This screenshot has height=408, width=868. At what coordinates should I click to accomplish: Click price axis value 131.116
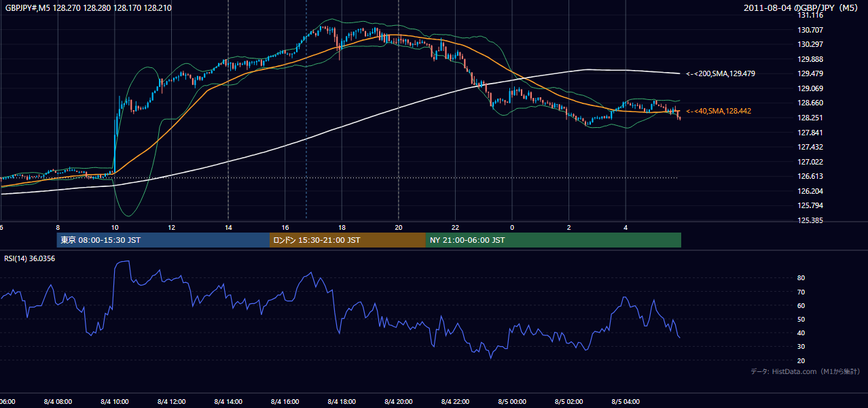810,15
